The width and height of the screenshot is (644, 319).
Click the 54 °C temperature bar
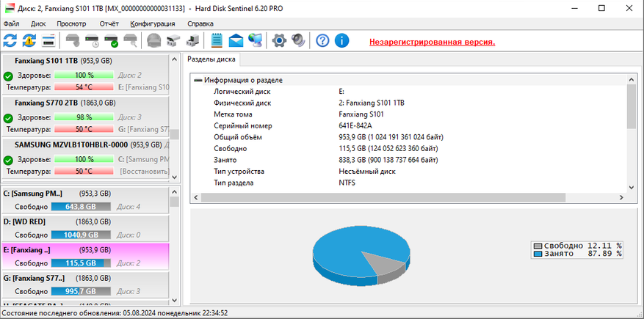tap(84, 87)
